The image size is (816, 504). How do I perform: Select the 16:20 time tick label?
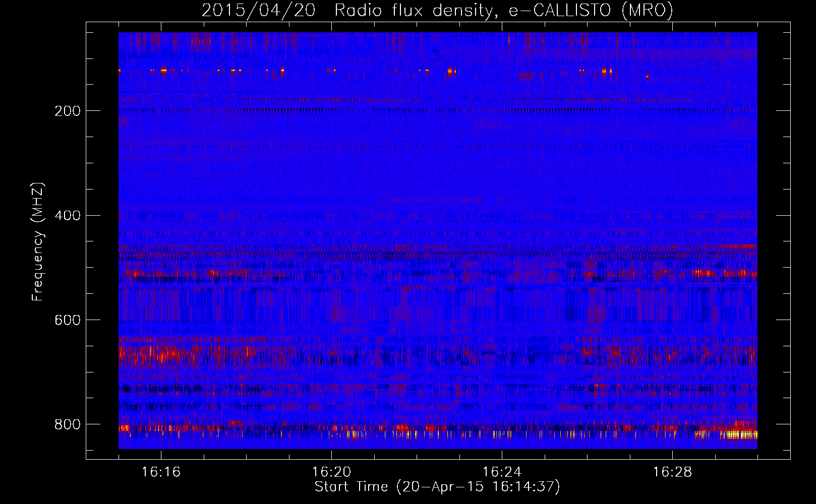(332, 472)
